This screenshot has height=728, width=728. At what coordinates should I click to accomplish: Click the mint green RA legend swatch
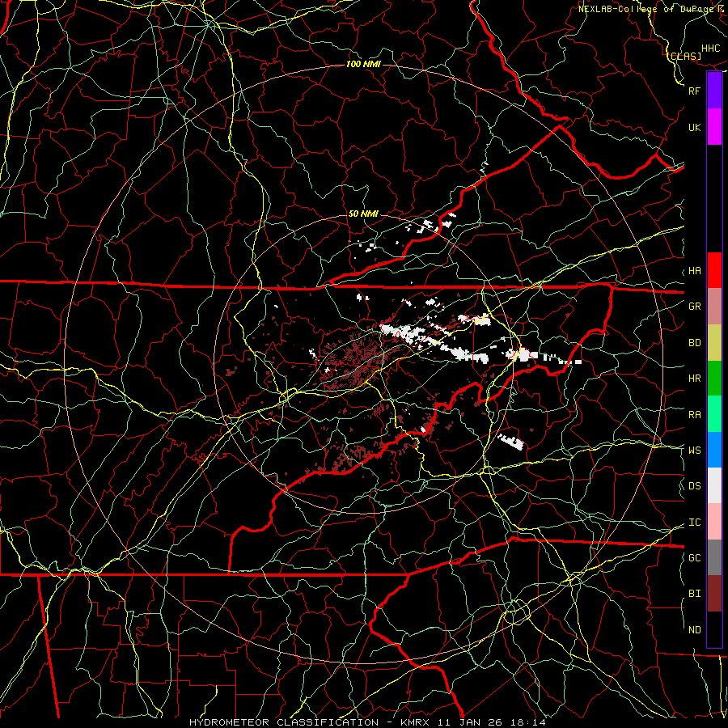point(714,414)
